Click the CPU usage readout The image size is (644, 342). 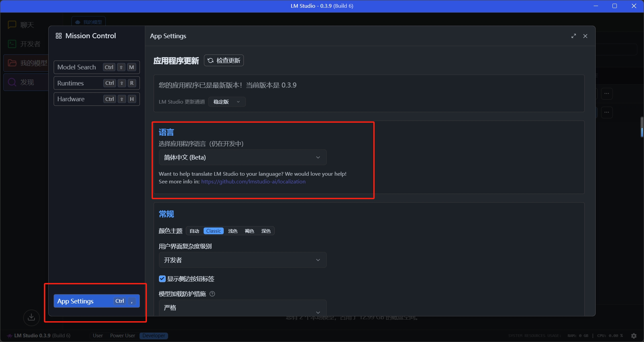coord(610,336)
